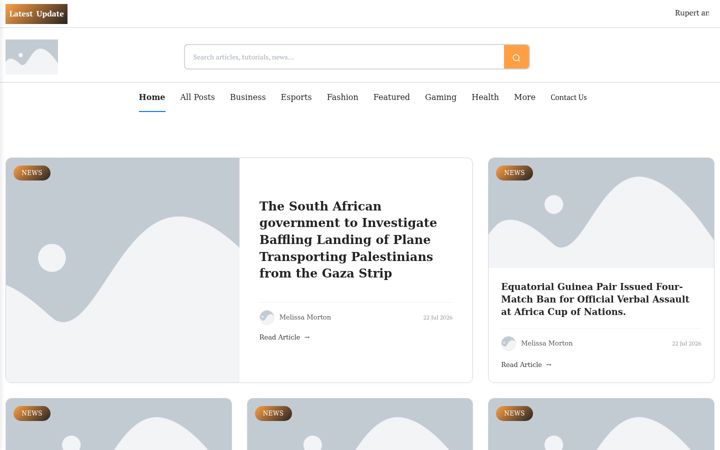Open the All Posts menu item
This screenshot has height=450, width=720.
(x=197, y=97)
